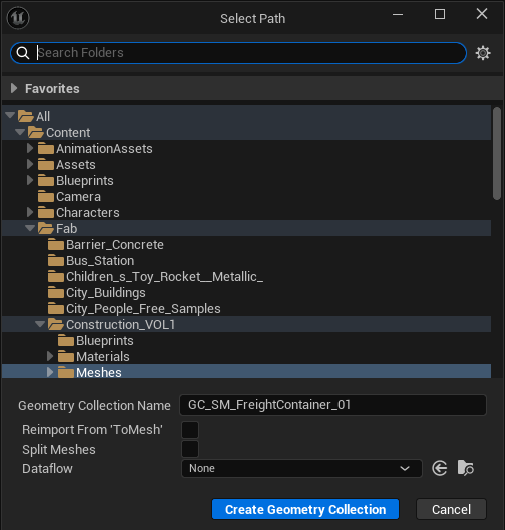This screenshot has width=505, height=530.
Task: Click the Unreal Engine logo icon
Action: (18, 18)
